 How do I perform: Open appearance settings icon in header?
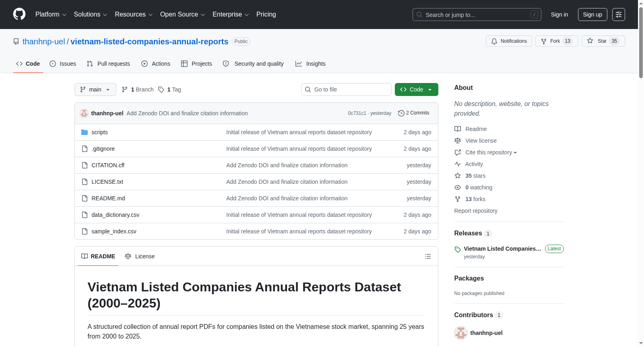coord(619,15)
